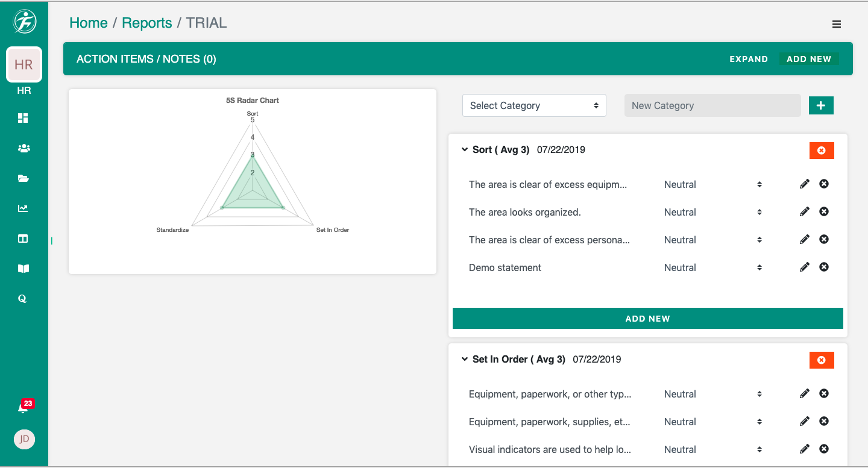Collapse the Sort section chevron

coord(465,149)
